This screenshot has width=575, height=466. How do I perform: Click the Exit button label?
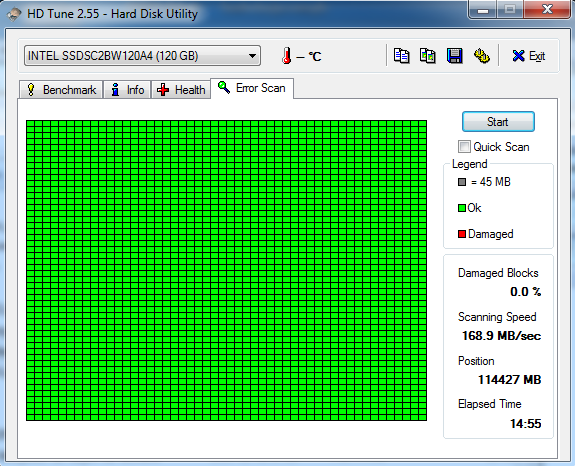[537, 56]
